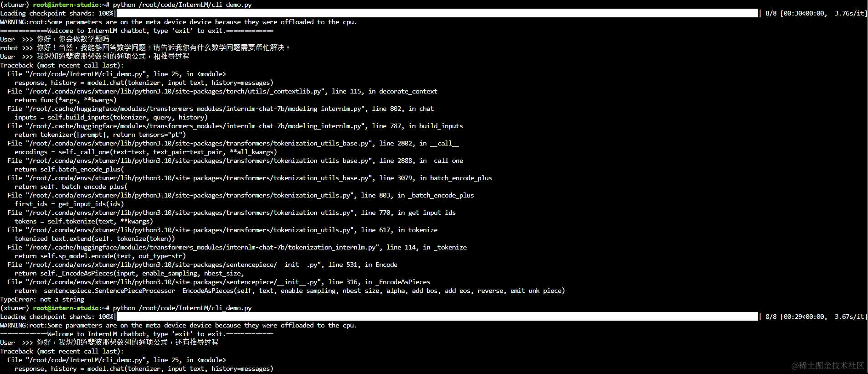Select the line 'return tokenizer([prompt], return_tensors="pt")'
Viewport: 868px width, 374px height.
pos(100,135)
